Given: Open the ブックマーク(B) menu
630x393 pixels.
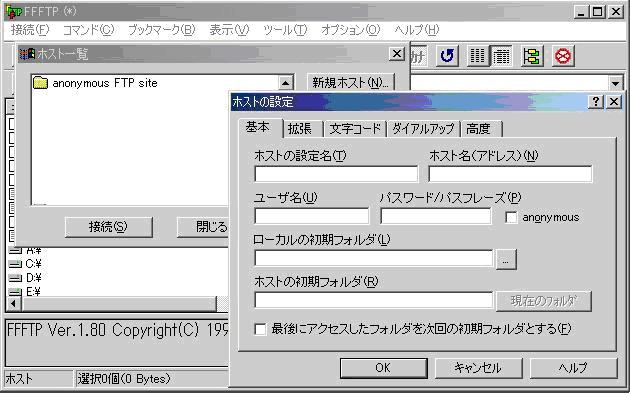Looking at the screenshot, I should (162, 30).
